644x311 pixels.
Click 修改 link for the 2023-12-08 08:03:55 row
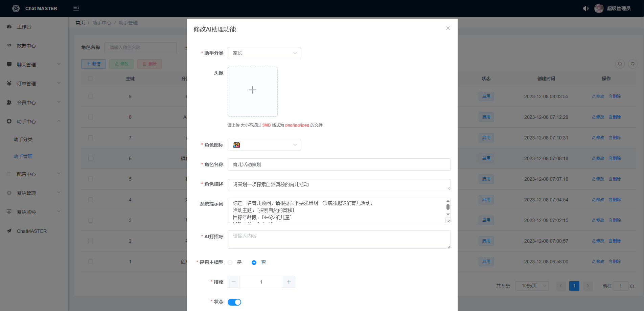tap(598, 96)
